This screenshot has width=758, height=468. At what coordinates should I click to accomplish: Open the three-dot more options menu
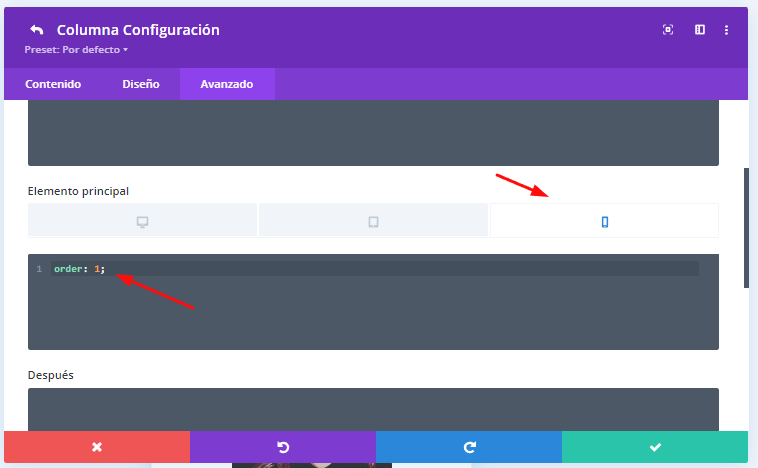[726, 30]
